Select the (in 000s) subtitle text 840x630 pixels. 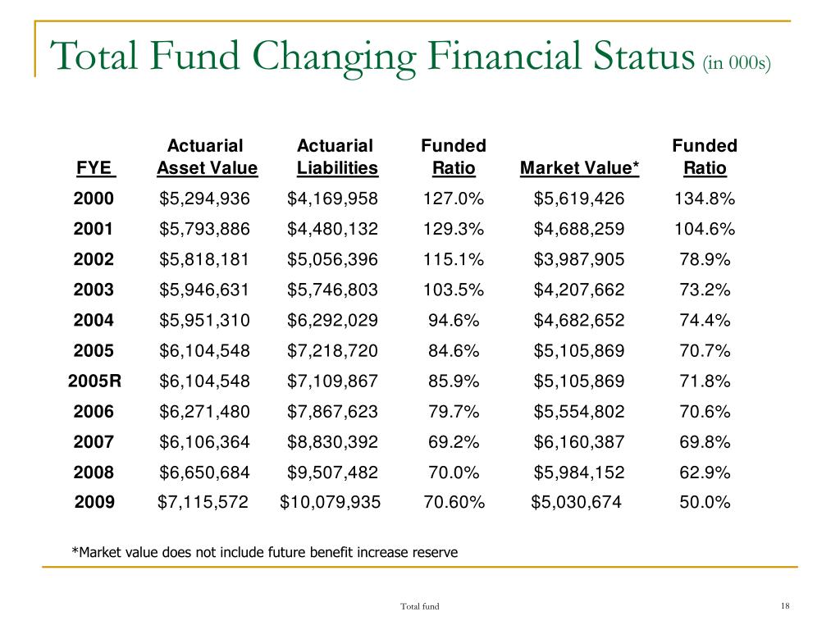click(737, 63)
